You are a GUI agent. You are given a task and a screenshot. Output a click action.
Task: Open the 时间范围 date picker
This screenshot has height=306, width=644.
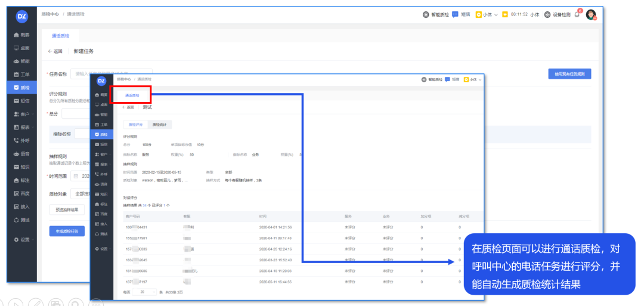tap(81, 176)
